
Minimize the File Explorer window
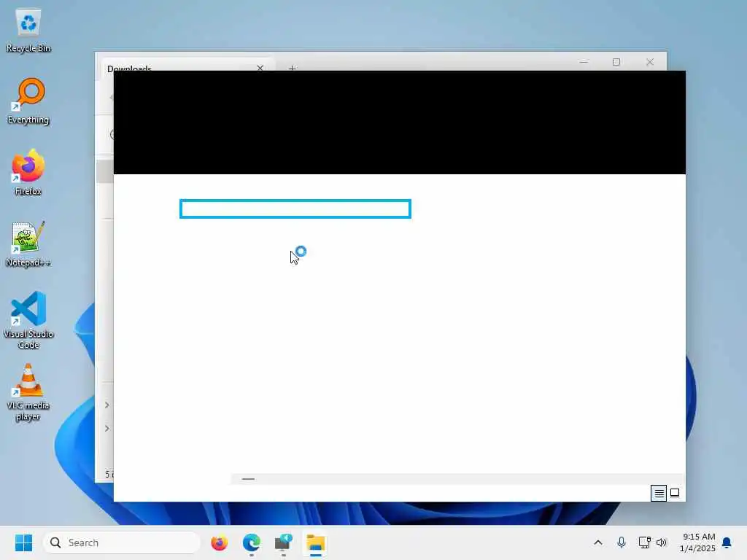[584, 62]
